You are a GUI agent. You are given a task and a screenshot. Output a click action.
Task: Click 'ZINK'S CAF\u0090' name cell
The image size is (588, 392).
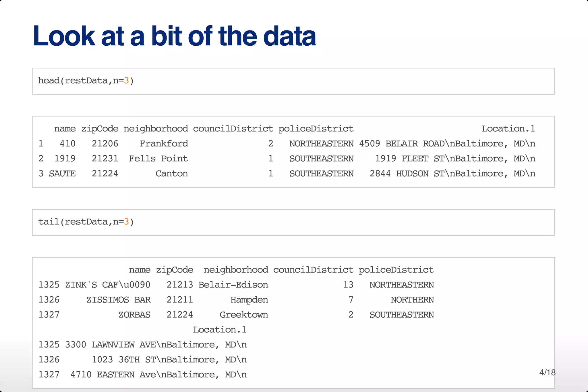108,285
